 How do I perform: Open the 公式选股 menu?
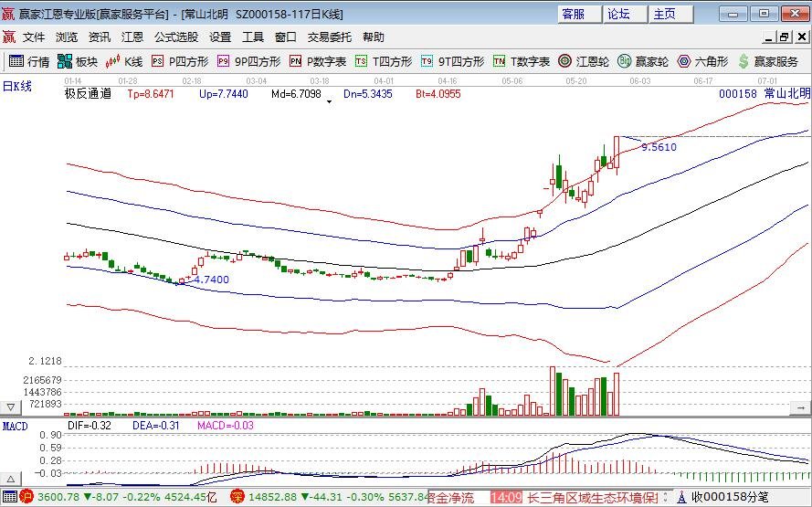tap(176, 37)
